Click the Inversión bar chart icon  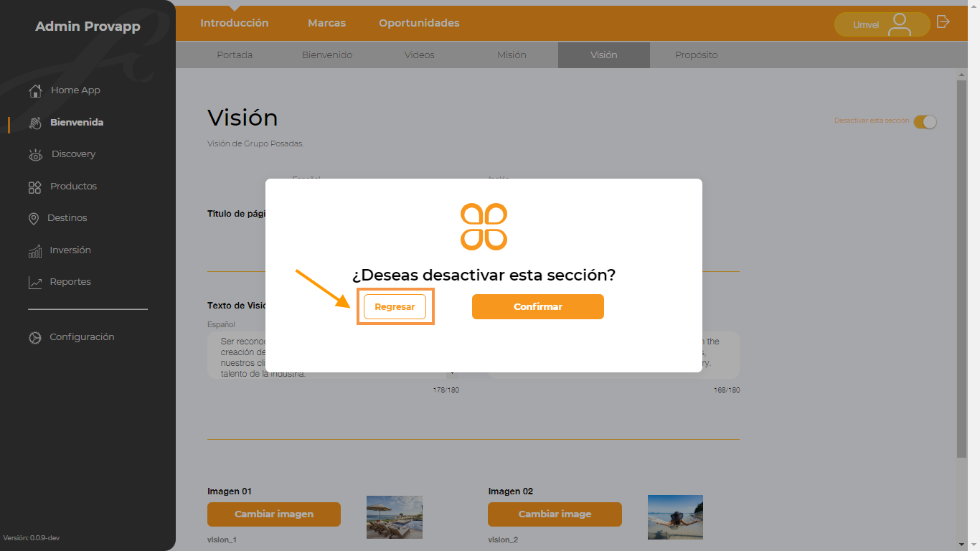tap(35, 250)
